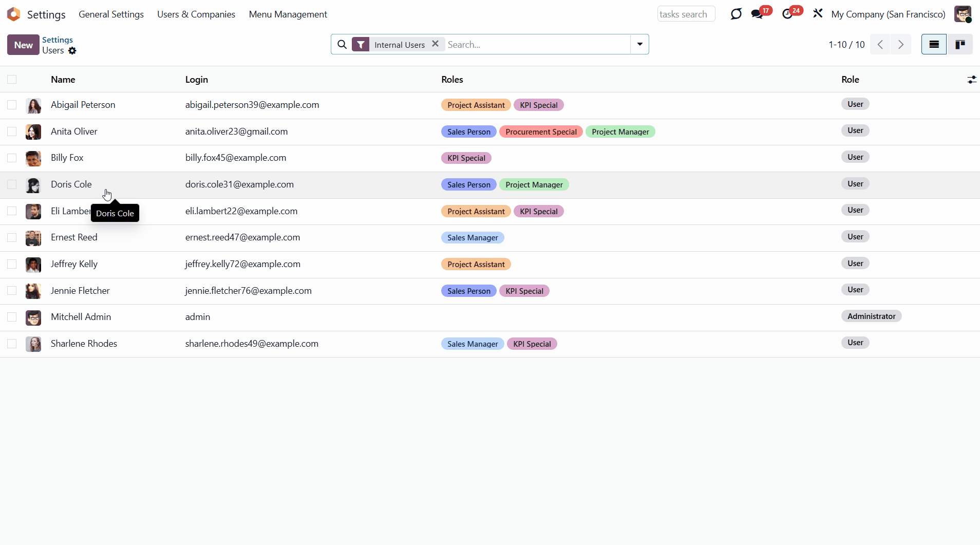Switch to kanban view
Viewport: 980px width, 545px height.
[959, 45]
